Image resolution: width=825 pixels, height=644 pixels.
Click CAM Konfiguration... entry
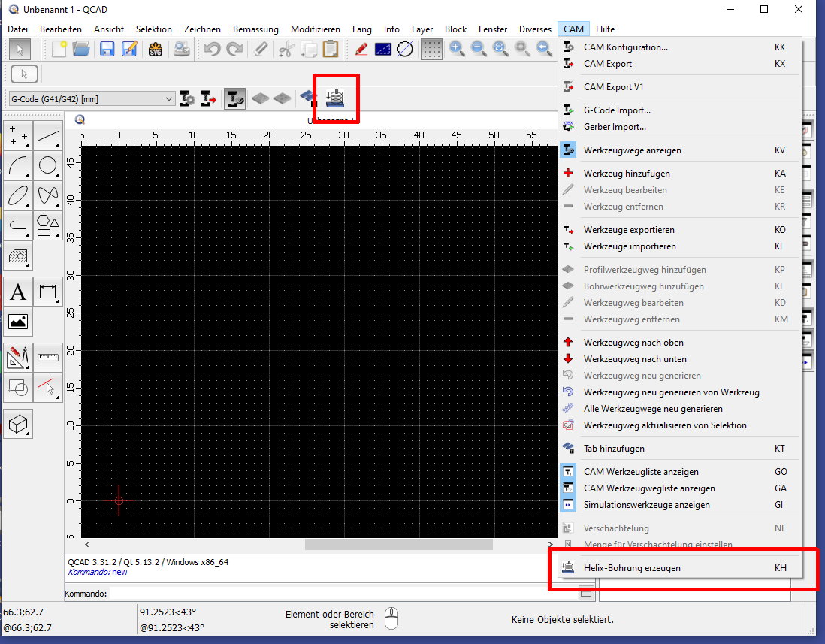(x=625, y=47)
